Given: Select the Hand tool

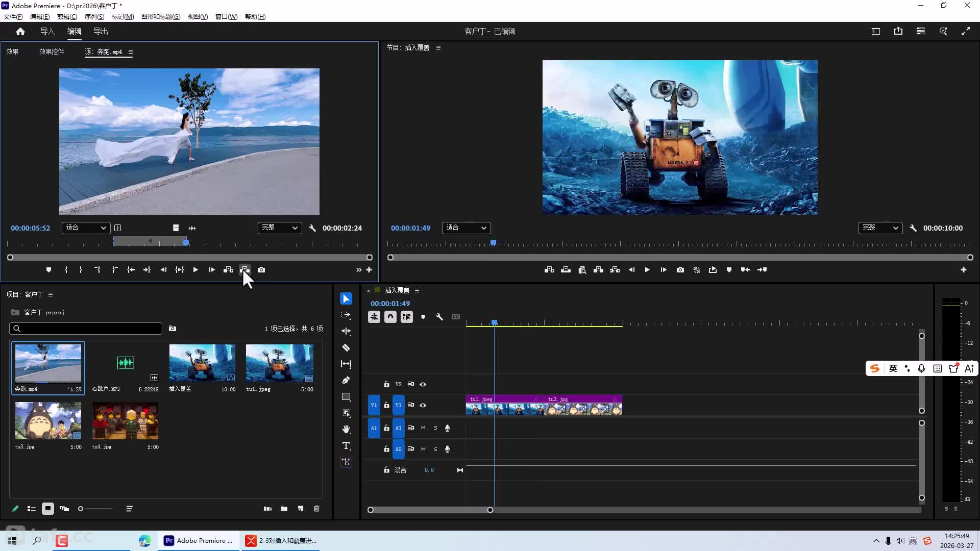Looking at the screenshot, I should point(346,429).
